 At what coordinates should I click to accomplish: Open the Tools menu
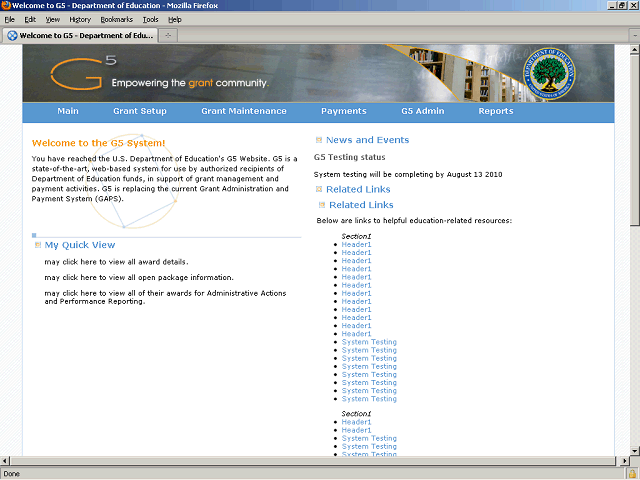(x=150, y=19)
